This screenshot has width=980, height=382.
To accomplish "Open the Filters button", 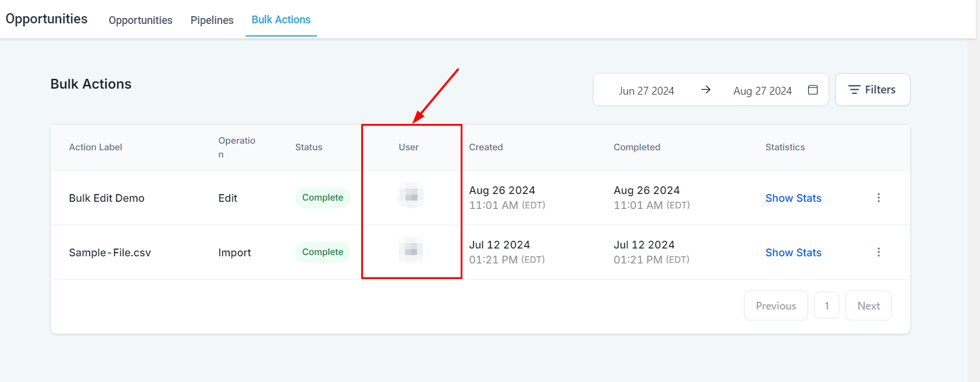I will coord(872,90).
